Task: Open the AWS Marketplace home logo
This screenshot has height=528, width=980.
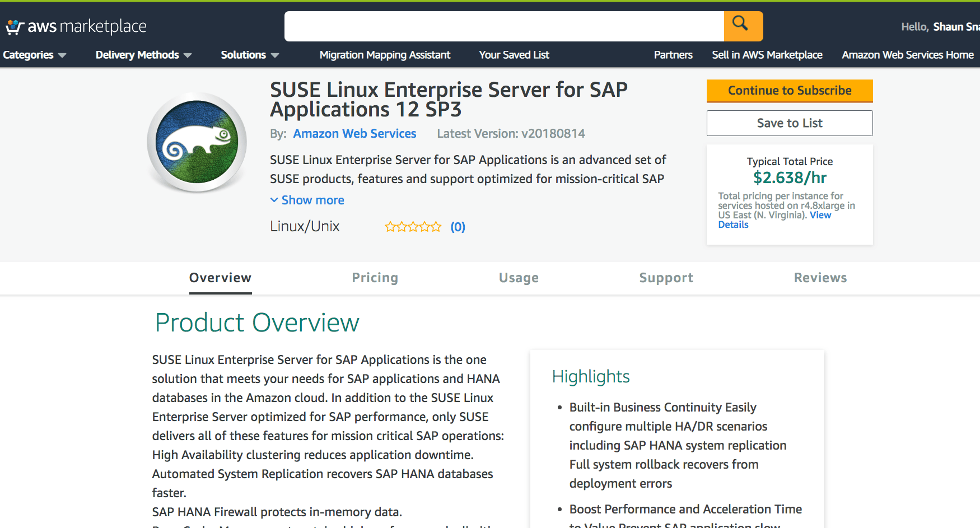Action: point(76,26)
